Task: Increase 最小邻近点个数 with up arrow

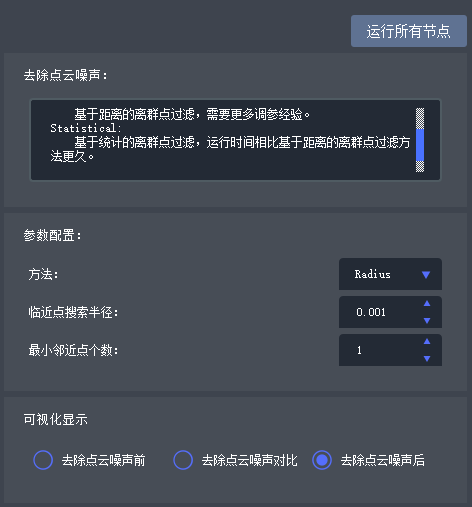Action: [427, 342]
